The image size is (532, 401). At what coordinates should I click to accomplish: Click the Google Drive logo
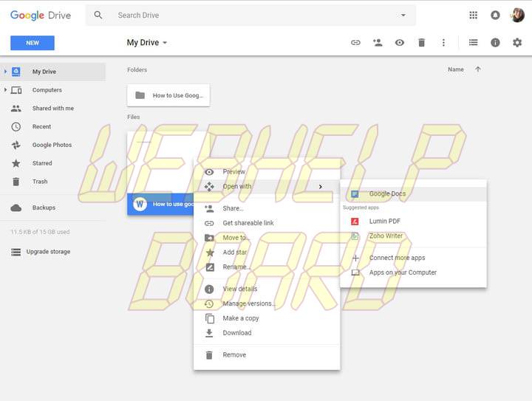[41, 16]
